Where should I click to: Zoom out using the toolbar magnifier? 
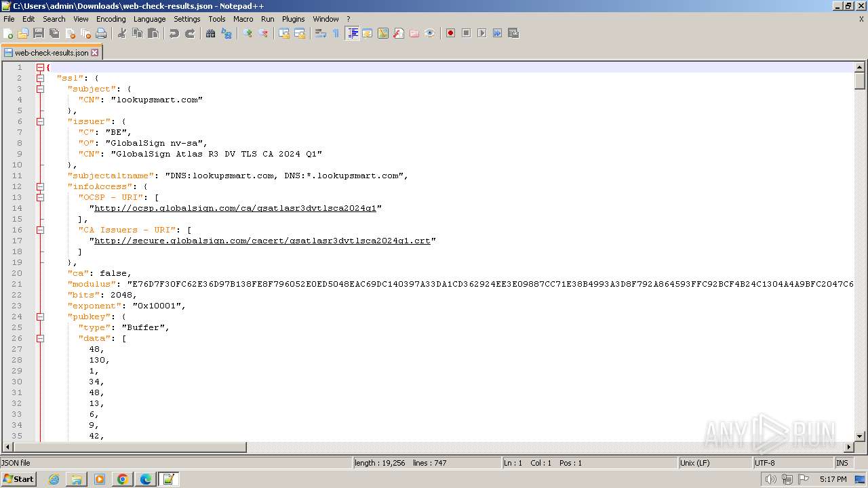(263, 33)
